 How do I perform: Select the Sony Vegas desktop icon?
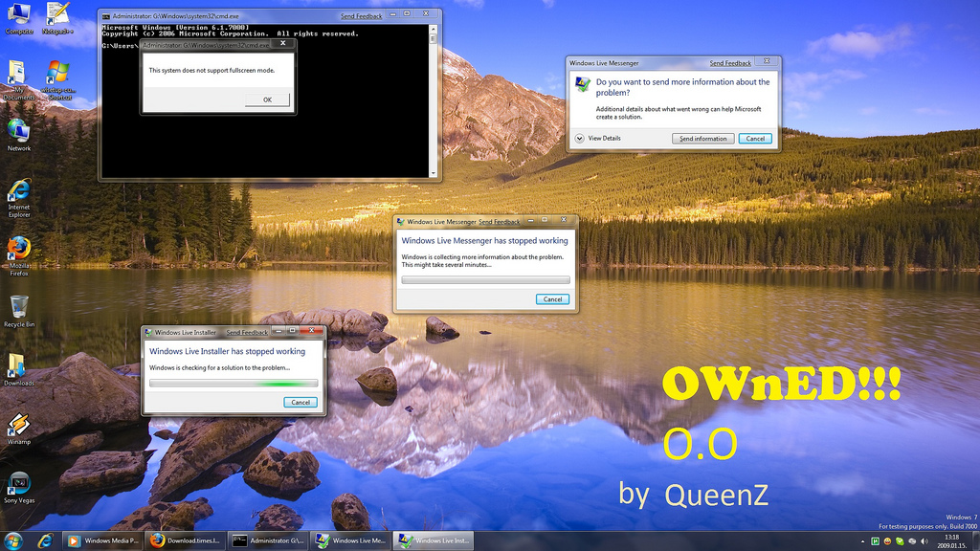(19, 487)
